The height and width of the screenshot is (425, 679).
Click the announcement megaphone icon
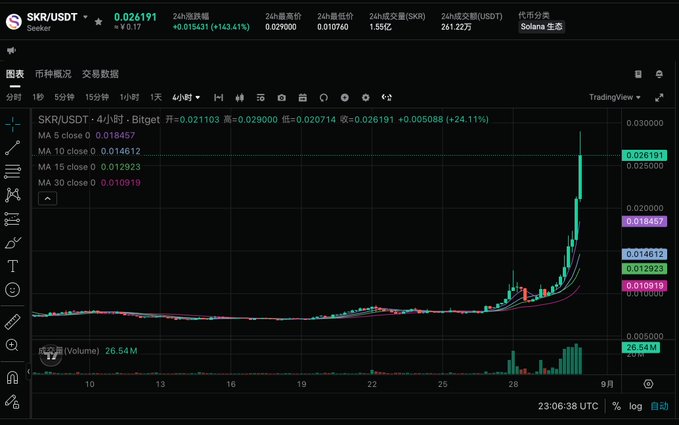tap(11, 50)
